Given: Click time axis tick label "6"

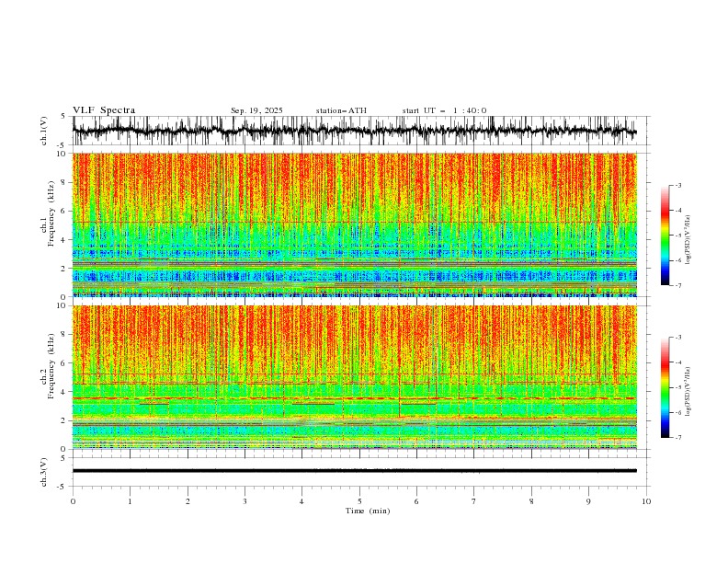Looking at the screenshot, I should point(416,501).
